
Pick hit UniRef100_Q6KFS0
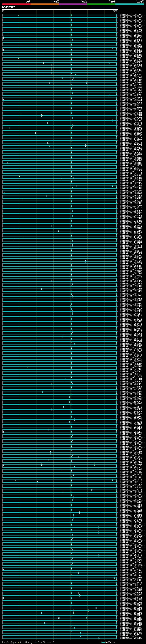point(131,72)
